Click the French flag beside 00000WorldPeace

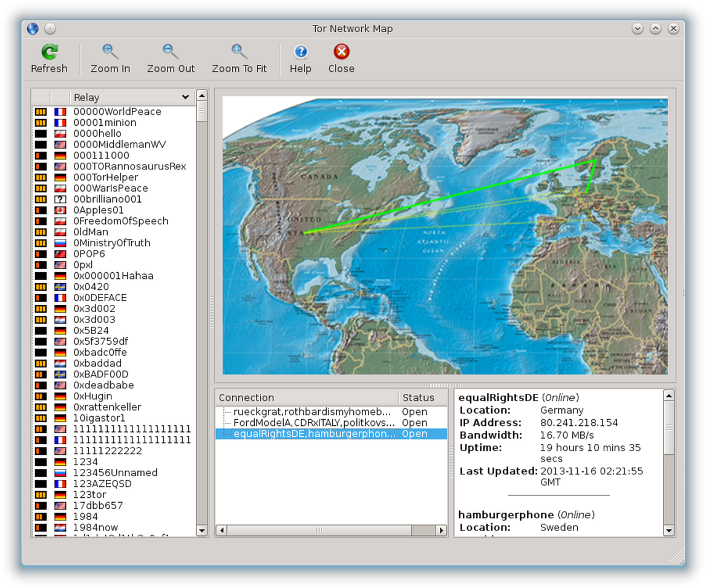click(60, 112)
